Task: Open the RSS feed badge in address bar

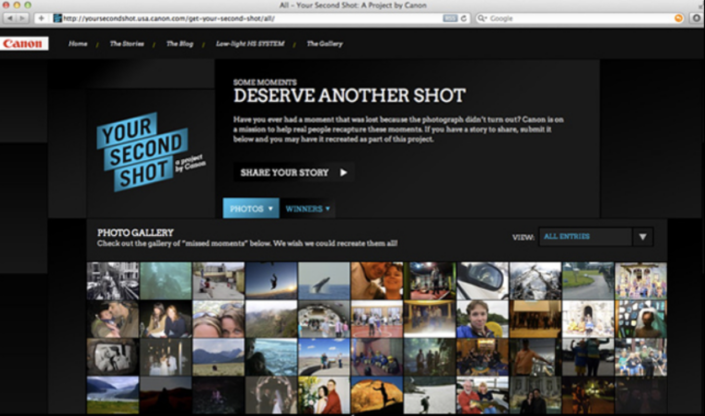Action: click(x=450, y=18)
